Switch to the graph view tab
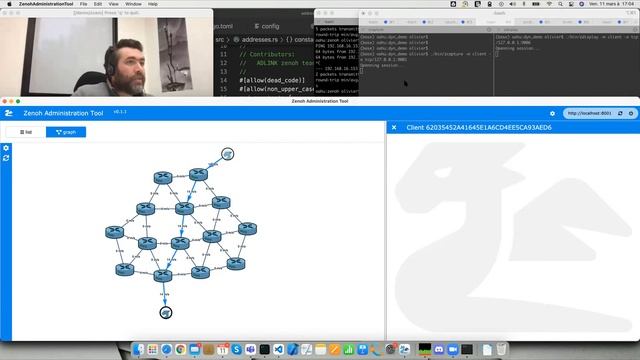The width and height of the screenshot is (640, 360). 66,132
